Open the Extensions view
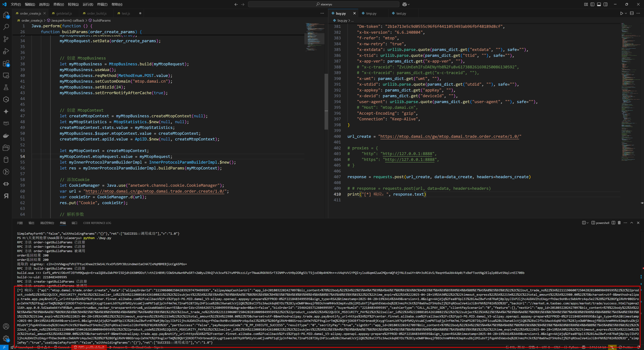The width and height of the screenshot is (644, 350). 6,63
